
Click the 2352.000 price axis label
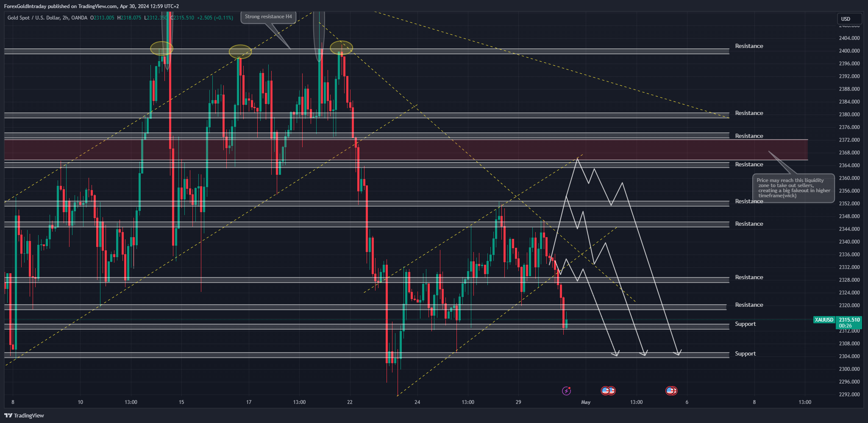point(849,204)
